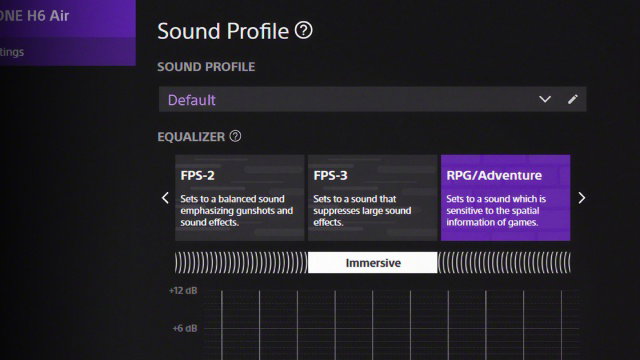Click the left arrow of equalizer presets
The image size is (640, 360).
(x=165, y=198)
